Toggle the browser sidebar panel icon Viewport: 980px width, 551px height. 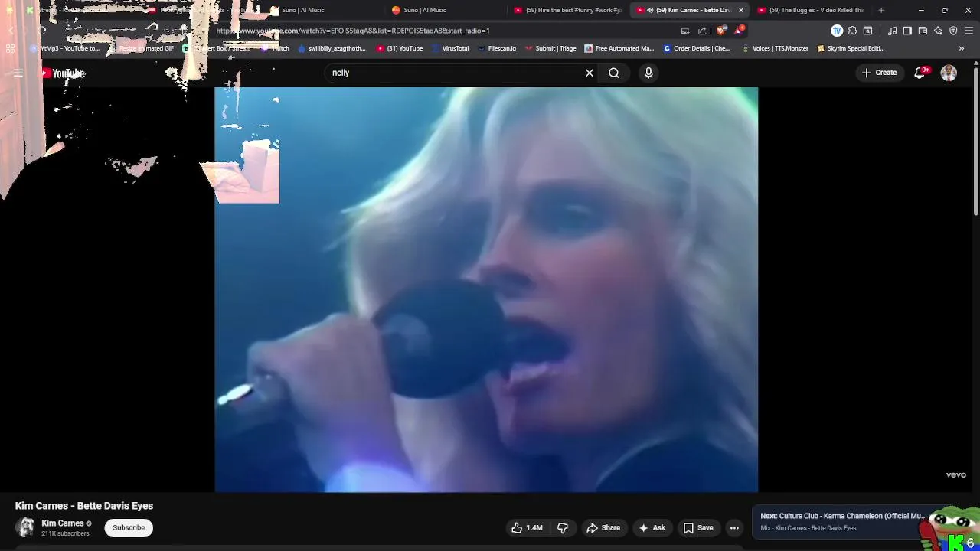click(907, 31)
